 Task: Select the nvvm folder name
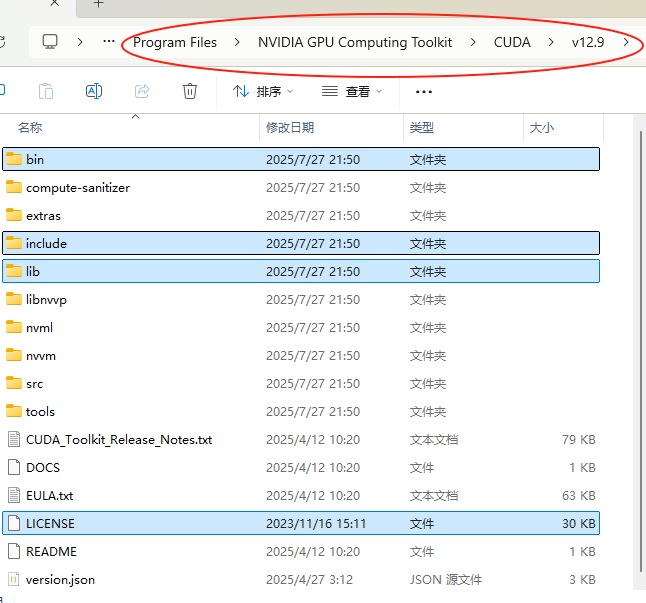tap(41, 355)
